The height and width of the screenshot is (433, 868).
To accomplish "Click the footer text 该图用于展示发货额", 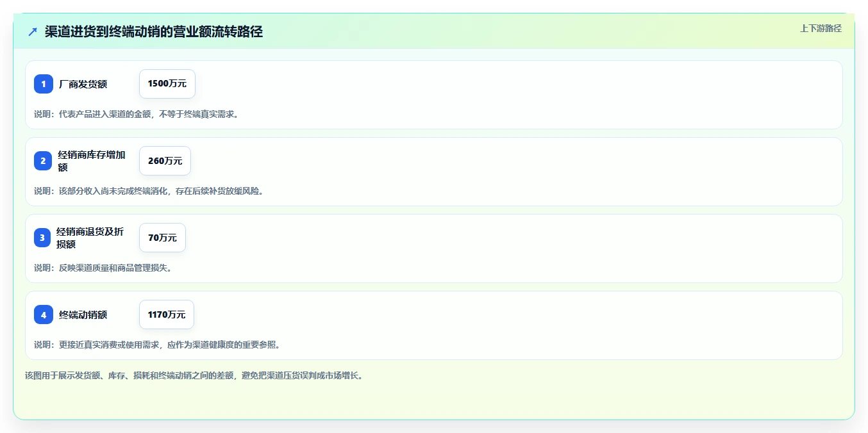I will click(63, 375).
